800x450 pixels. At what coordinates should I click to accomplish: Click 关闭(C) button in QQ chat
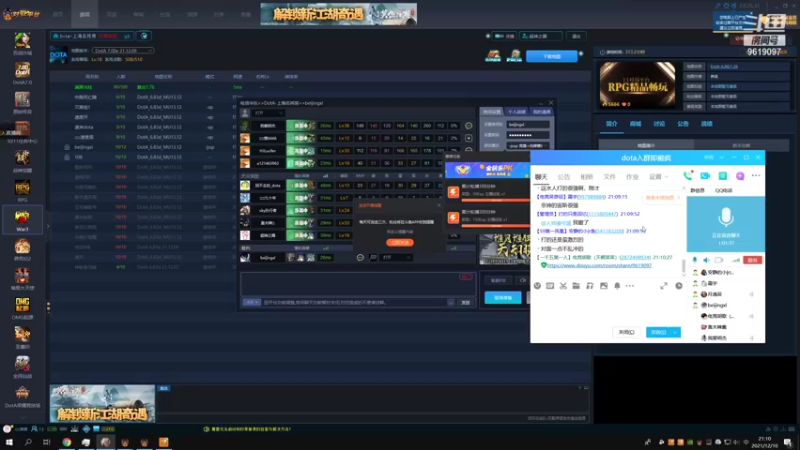(626, 332)
